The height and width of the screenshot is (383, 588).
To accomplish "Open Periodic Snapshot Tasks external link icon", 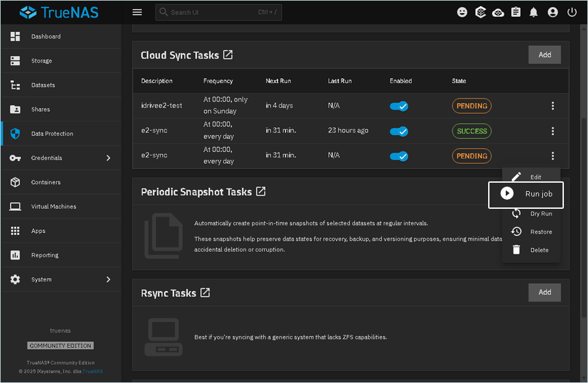I will (x=261, y=192).
